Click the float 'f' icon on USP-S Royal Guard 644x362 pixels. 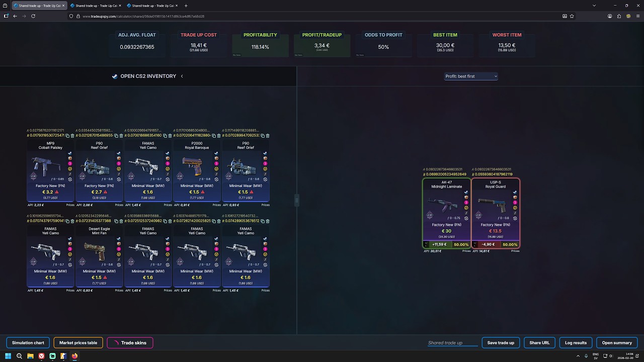pyautogui.click(x=515, y=213)
